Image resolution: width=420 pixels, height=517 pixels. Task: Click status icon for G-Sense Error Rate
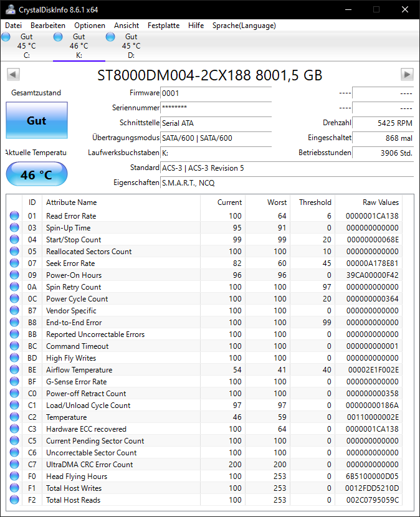pos(14,381)
